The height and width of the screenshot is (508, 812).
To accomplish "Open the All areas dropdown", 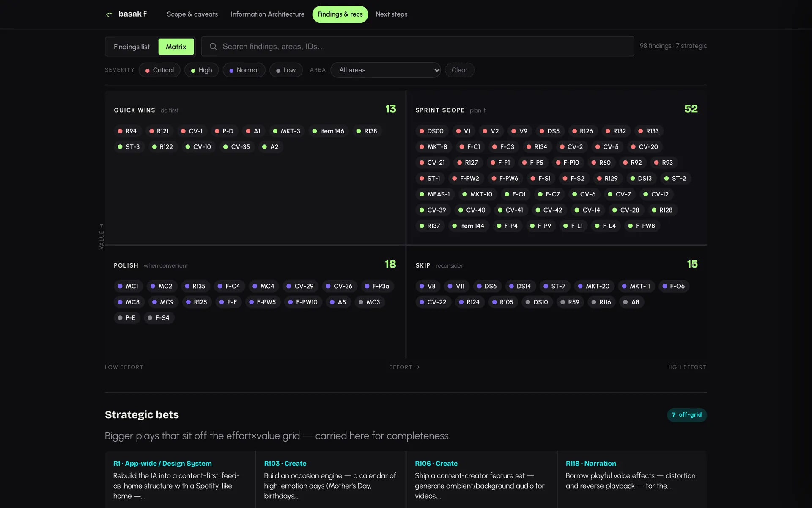I will (386, 70).
